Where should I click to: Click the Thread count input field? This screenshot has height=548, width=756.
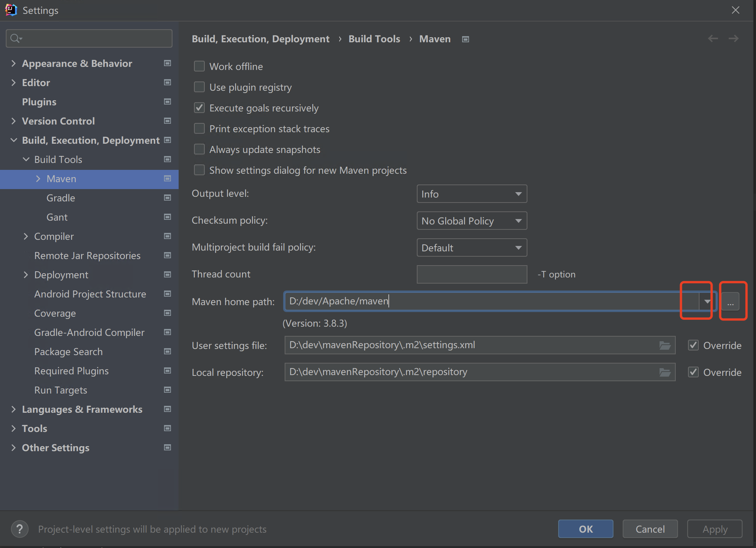[x=472, y=274]
